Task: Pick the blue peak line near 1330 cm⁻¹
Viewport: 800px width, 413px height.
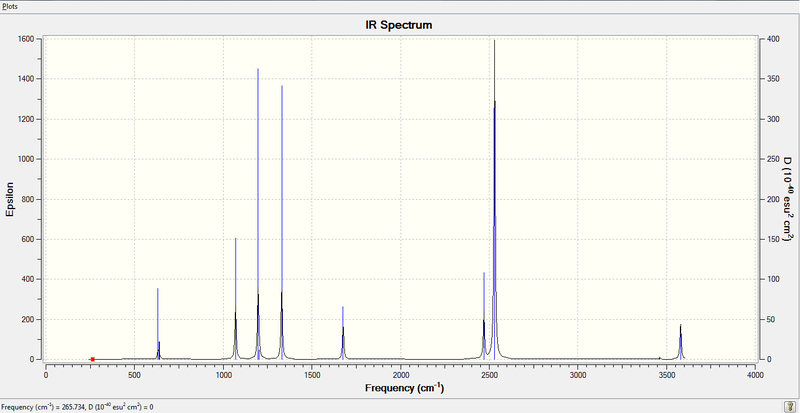Action: tap(282, 223)
